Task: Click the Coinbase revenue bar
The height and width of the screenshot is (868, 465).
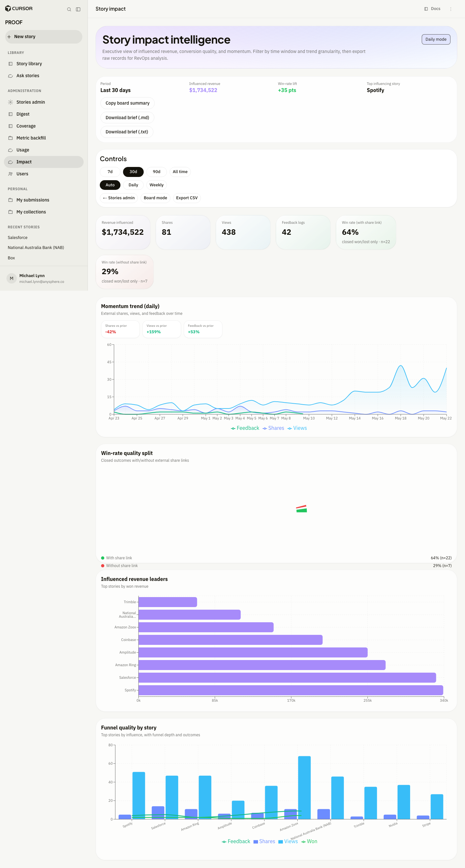Action: [x=231, y=640]
